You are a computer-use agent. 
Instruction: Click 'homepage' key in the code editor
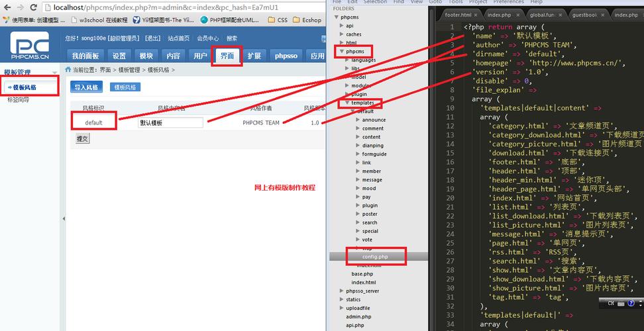[x=492, y=63]
